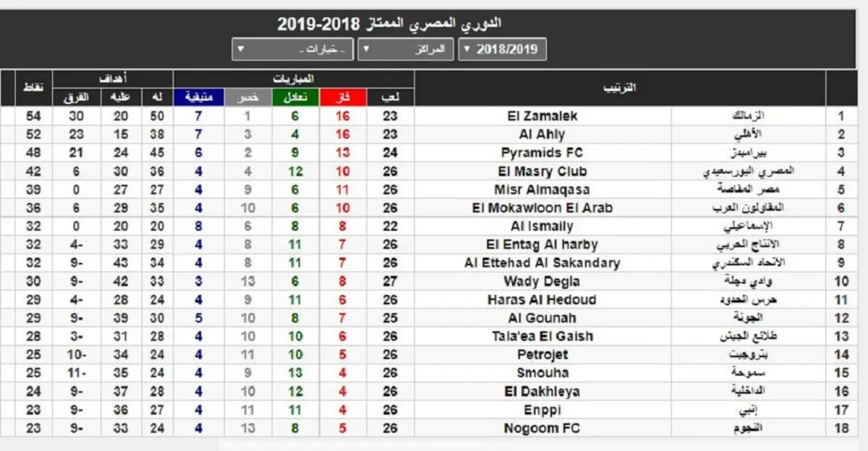Open the 2018/2019 season dropdown
This screenshot has width=868, height=451.
pyautogui.click(x=503, y=49)
